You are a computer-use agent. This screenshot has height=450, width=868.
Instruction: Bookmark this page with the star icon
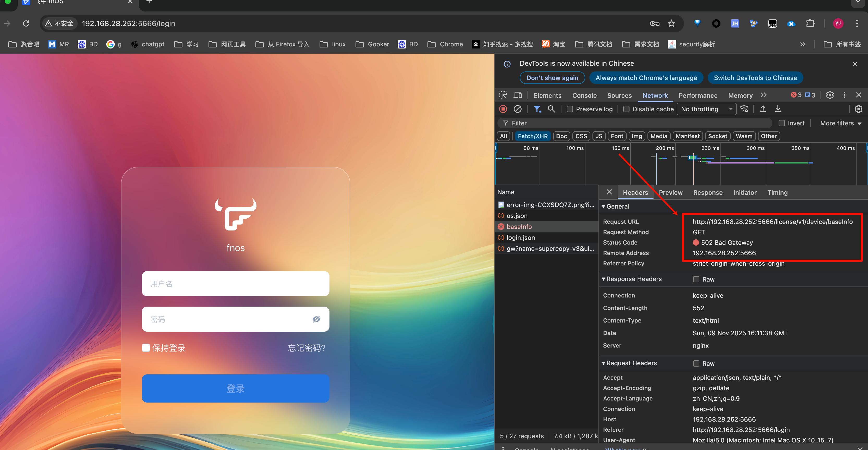pos(671,23)
